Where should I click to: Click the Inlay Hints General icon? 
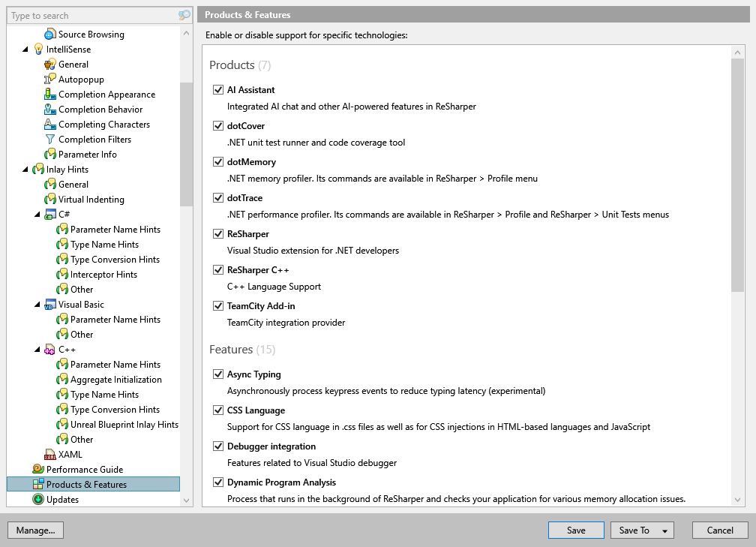coord(50,185)
